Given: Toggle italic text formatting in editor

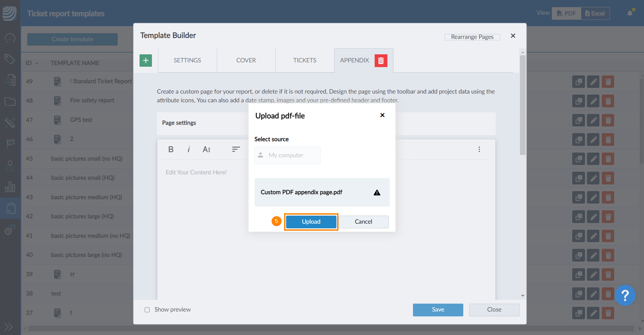Looking at the screenshot, I should 189,149.
